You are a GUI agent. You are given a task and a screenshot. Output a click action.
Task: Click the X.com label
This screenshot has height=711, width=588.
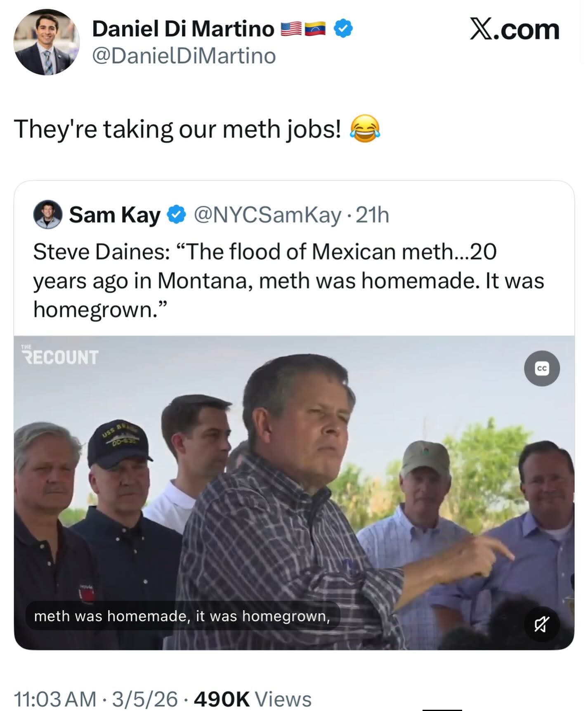click(x=514, y=30)
